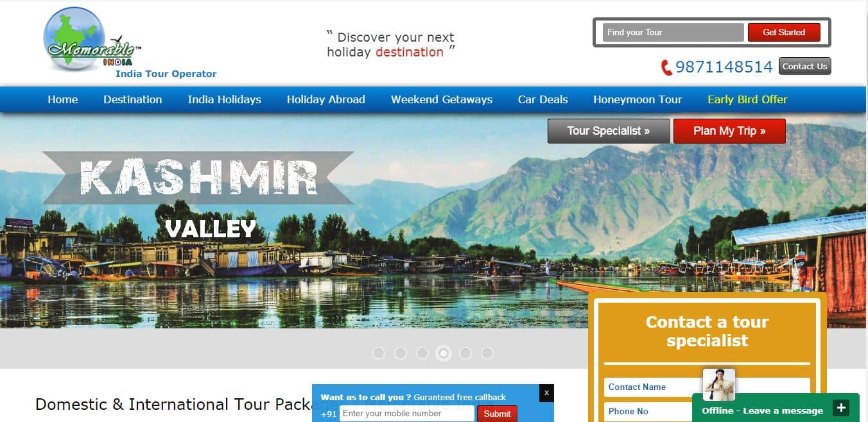The image size is (868, 422).
Task: Select the first slider dot indicator
Action: click(379, 353)
